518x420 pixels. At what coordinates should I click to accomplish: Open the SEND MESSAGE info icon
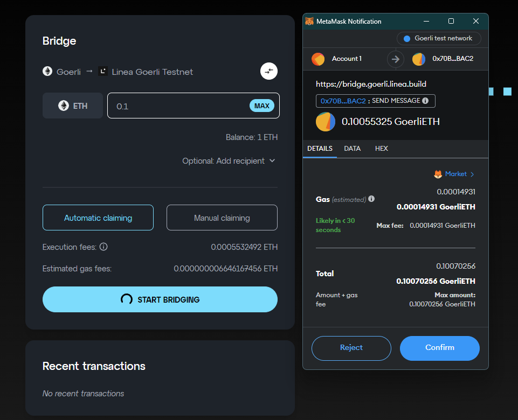tap(425, 101)
